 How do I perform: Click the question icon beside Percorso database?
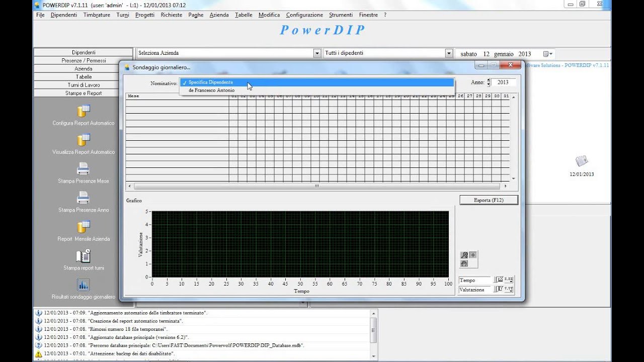coord(38,345)
